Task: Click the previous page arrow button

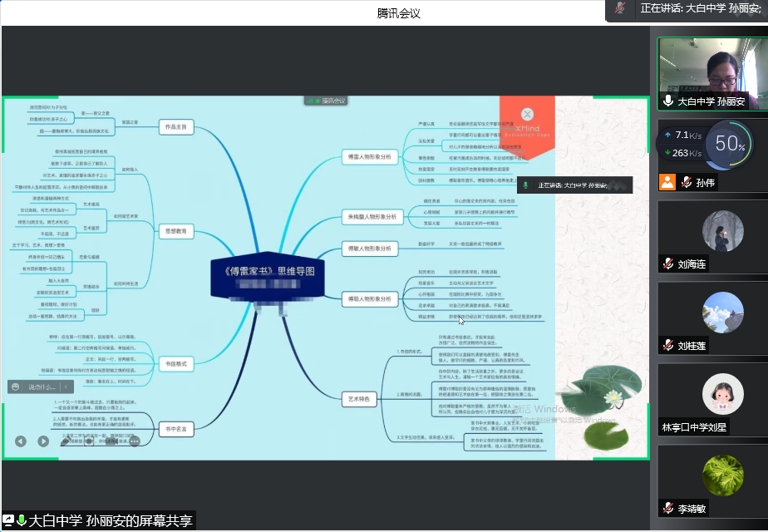Action: click(20, 441)
